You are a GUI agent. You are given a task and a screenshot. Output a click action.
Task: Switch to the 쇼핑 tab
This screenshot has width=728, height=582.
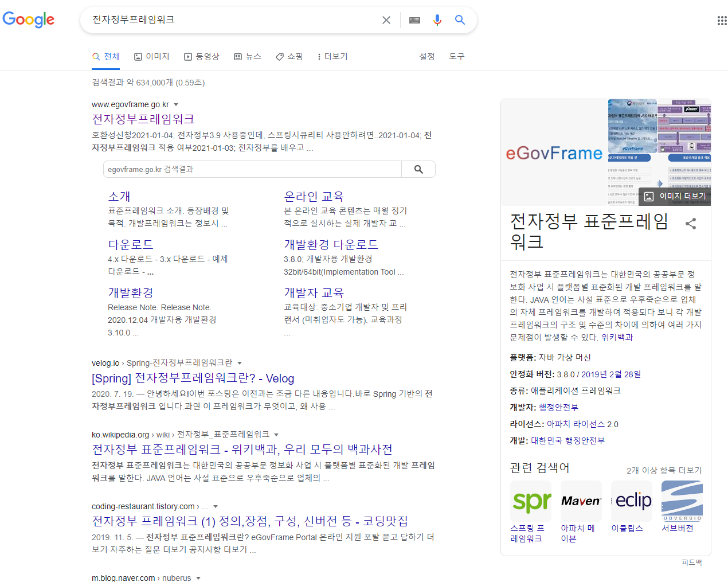(x=289, y=56)
